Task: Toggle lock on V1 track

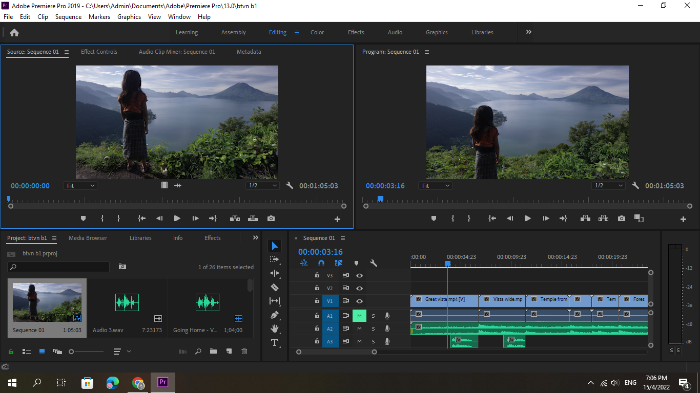Action: point(317,301)
